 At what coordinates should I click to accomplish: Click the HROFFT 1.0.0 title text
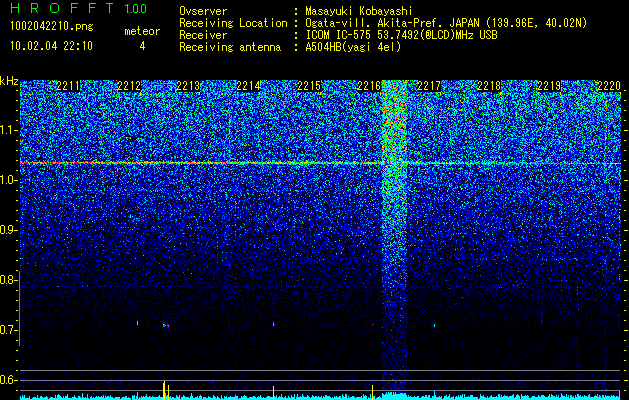(x=79, y=8)
